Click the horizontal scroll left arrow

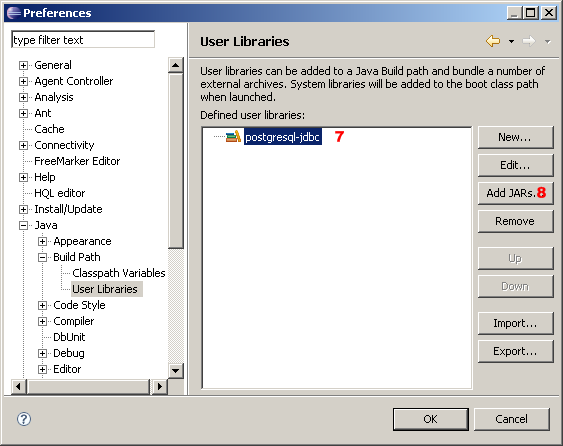point(18,386)
